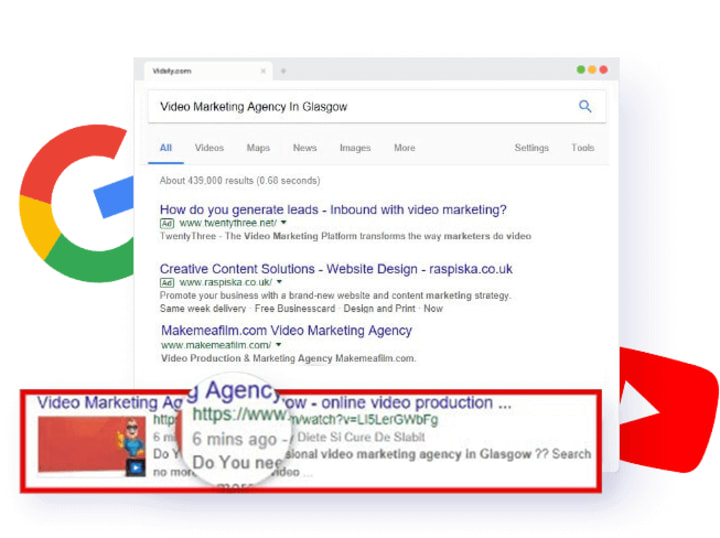
Task: Open a new tab with plus button
Action: [283, 71]
